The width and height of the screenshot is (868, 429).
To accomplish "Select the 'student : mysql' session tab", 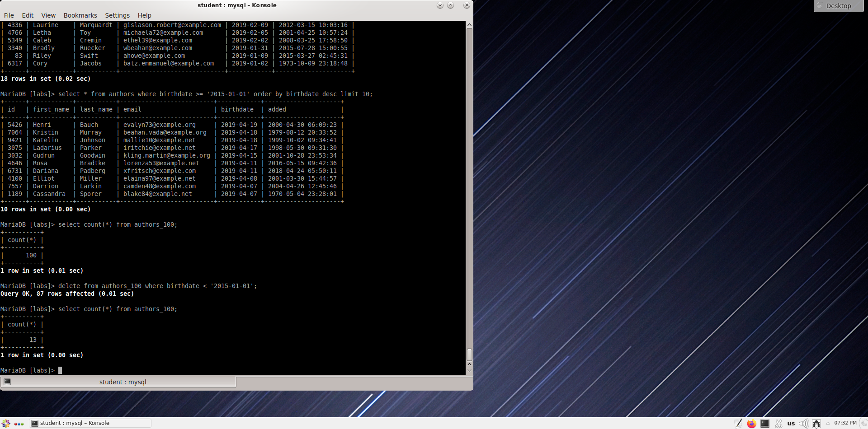I will tap(118, 382).
